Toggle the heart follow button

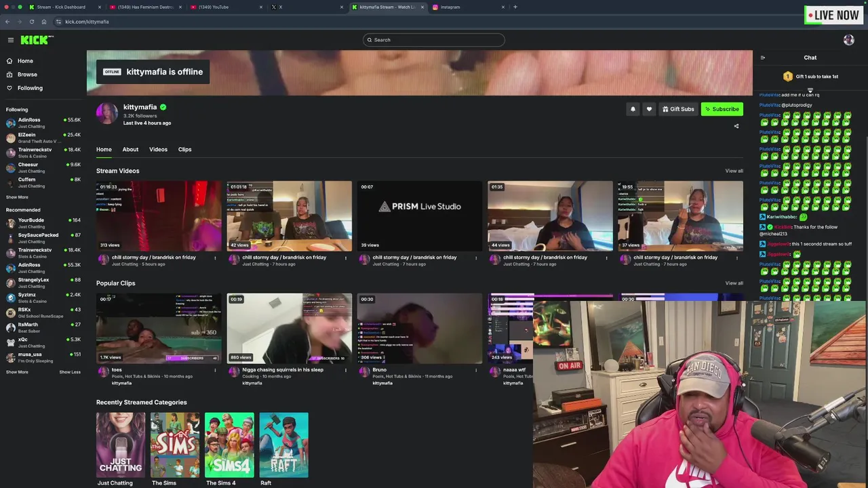point(649,109)
